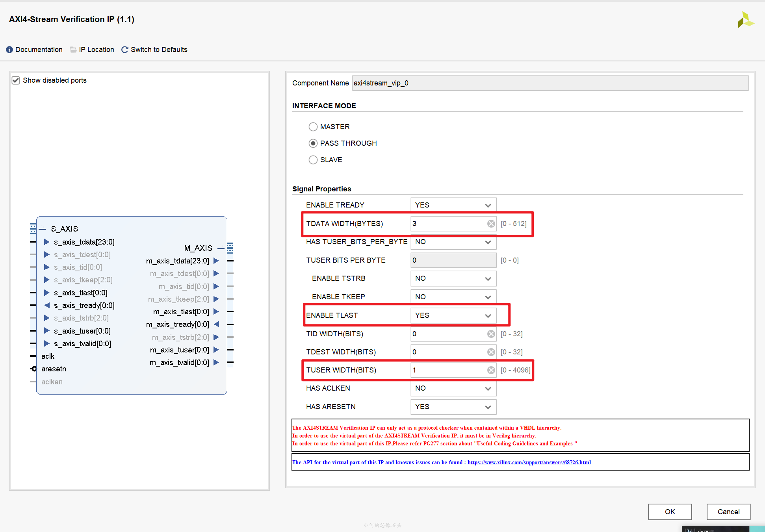Clear TUSER WIDTH via the x icon
The width and height of the screenshot is (765, 532).
491,370
